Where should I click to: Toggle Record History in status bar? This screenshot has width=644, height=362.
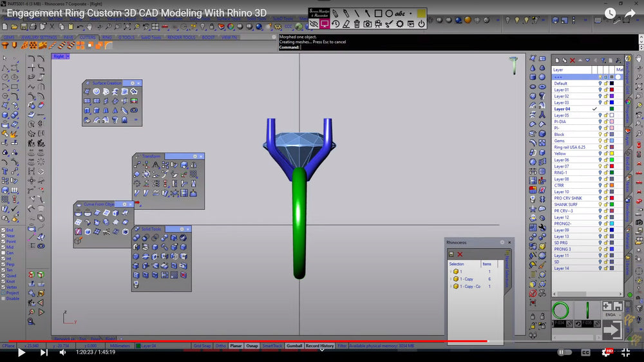[x=319, y=346]
